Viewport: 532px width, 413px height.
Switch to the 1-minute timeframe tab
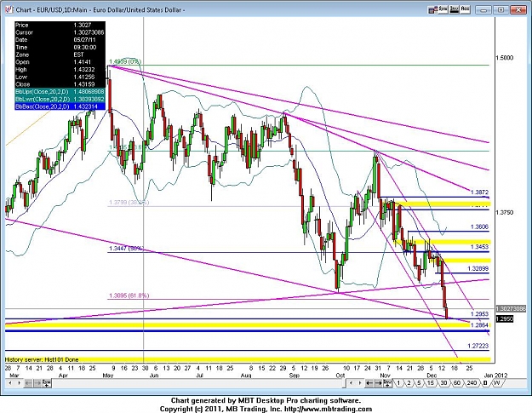tap(398, 383)
